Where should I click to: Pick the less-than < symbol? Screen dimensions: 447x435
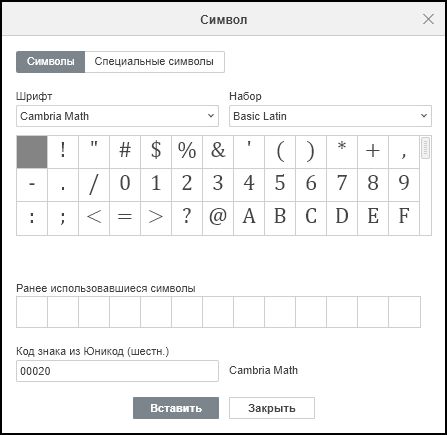pyautogui.click(x=94, y=218)
